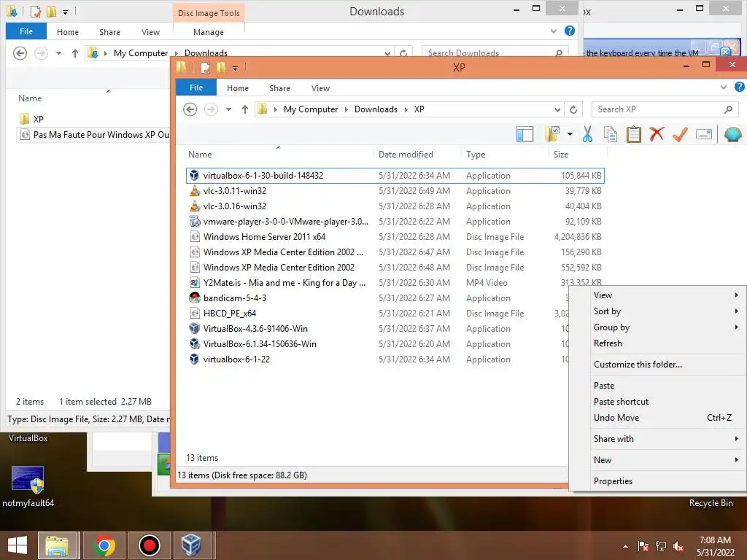This screenshot has height=560, width=747.
Task: Click the notmyfault64 desktop shortcut
Action: [28, 486]
